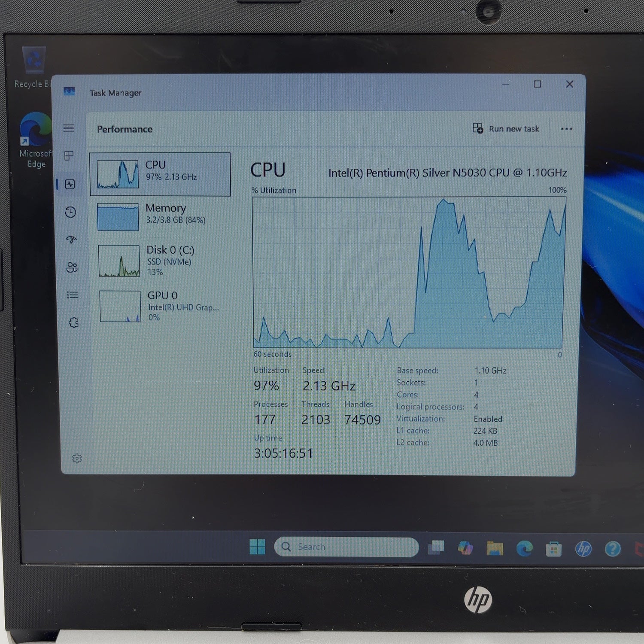Maximize the Task Manager window
The width and height of the screenshot is (644, 644).
tap(537, 84)
